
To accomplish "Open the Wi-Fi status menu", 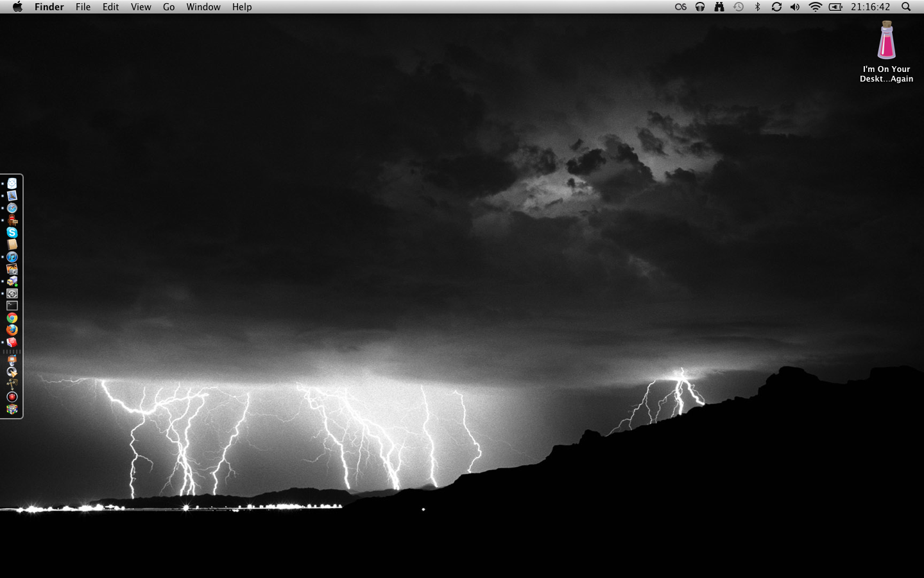I will [x=815, y=7].
